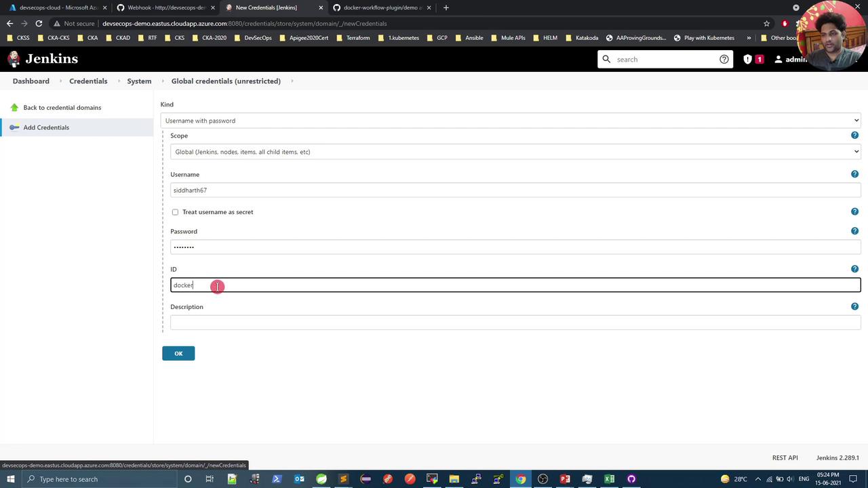Open the DevSecOps bookmark folder

pos(253,38)
